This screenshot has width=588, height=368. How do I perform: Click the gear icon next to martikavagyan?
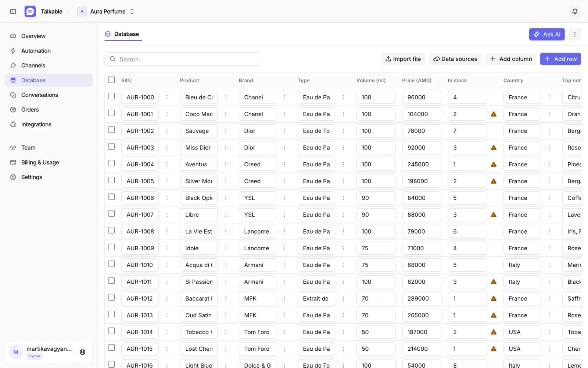pos(83,352)
